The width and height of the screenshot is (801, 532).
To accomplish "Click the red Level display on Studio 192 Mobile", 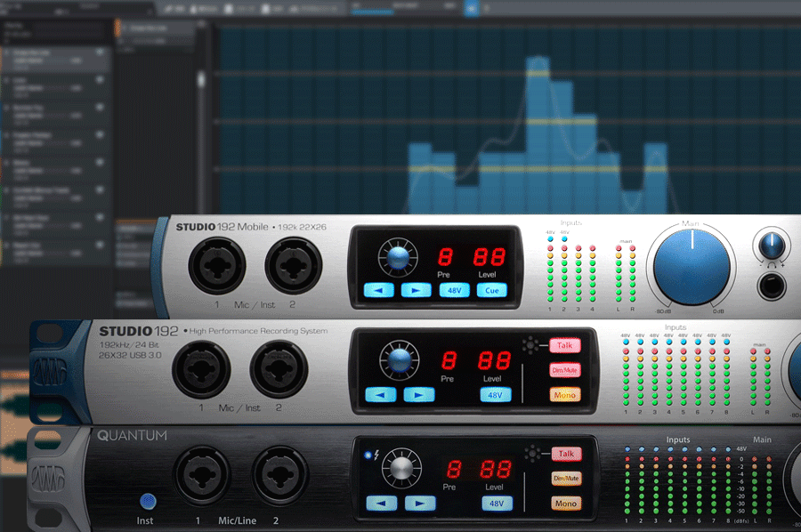I will click(489, 256).
